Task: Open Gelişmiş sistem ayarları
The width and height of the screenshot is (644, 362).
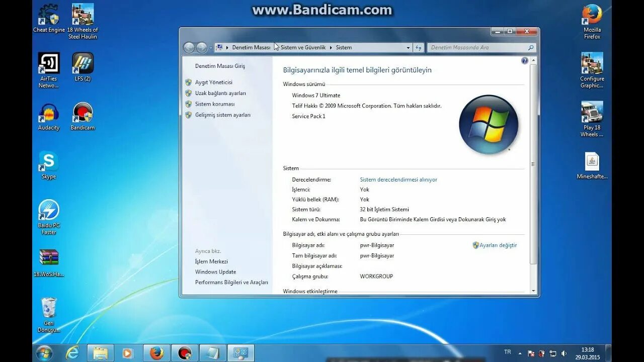Action: coord(223,115)
